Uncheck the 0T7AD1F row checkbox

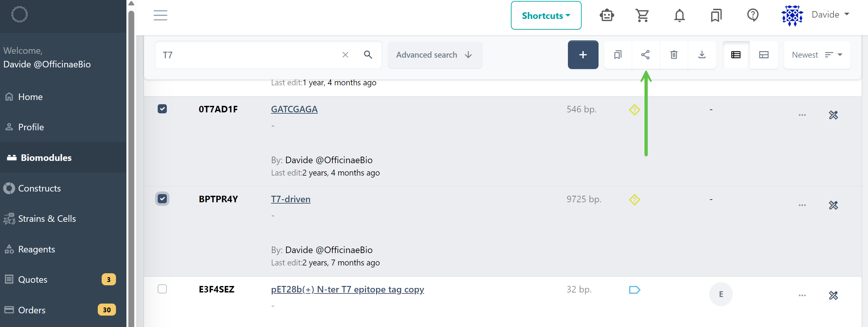(x=162, y=109)
